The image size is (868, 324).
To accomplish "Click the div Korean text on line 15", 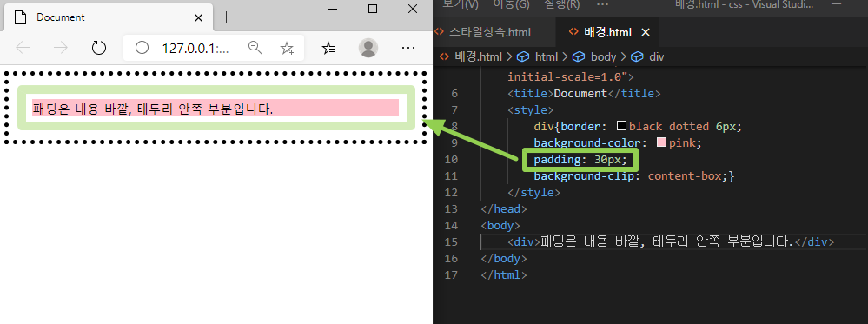I will pos(667,242).
